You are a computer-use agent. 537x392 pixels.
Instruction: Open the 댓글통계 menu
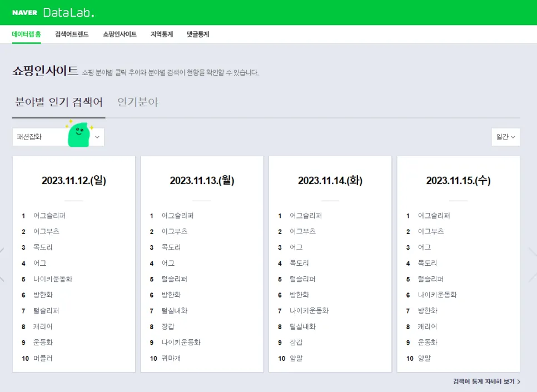pos(197,34)
